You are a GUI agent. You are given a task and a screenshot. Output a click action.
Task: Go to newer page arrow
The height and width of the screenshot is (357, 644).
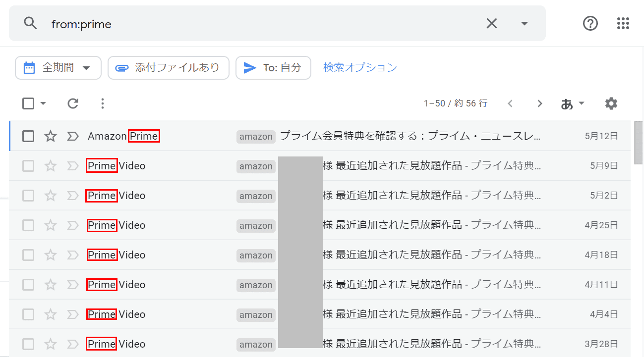510,103
